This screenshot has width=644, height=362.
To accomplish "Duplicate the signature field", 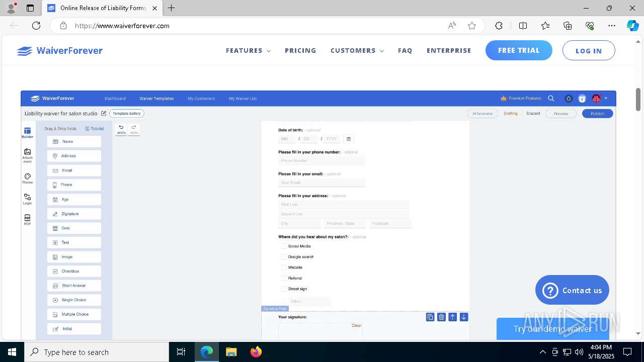I will pyautogui.click(x=430, y=317).
